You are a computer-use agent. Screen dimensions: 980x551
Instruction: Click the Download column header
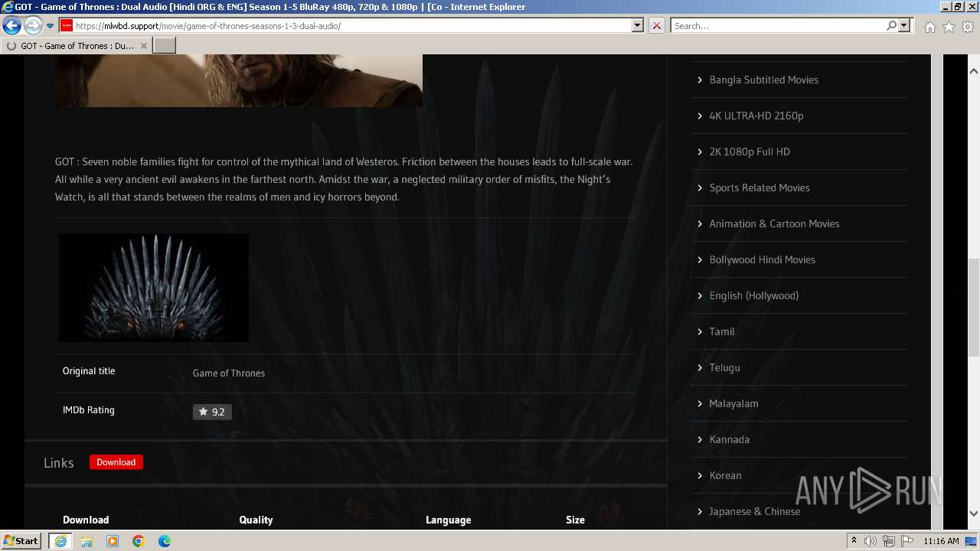(86, 520)
